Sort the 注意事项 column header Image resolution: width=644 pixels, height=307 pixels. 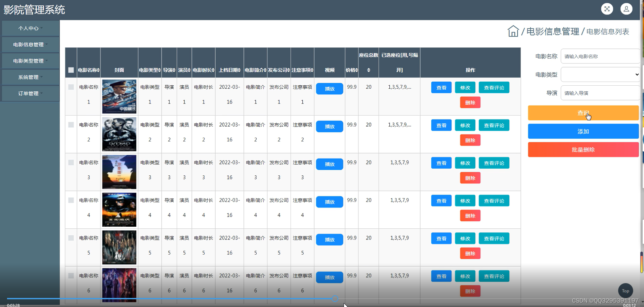click(x=302, y=70)
